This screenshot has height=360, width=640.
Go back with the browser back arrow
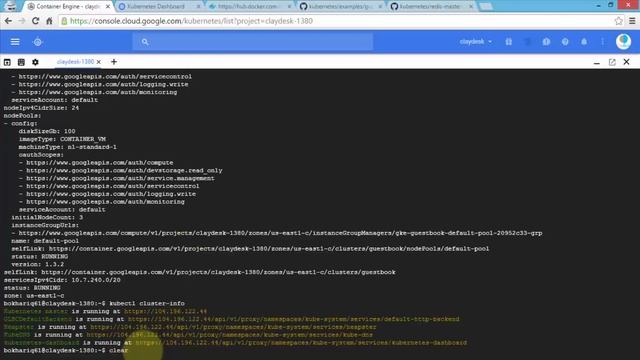point(8,21)
